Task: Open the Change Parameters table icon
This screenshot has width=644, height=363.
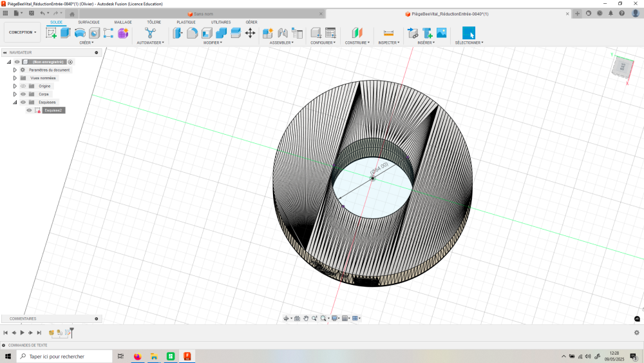Action: pyautogui.click(x=330, y=33)
